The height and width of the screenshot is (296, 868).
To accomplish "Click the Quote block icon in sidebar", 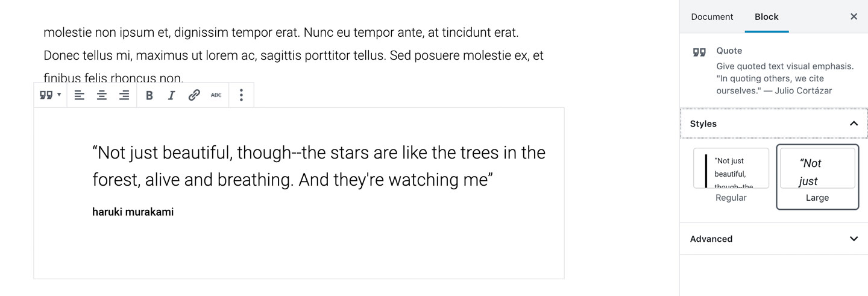I will [699, 52].
